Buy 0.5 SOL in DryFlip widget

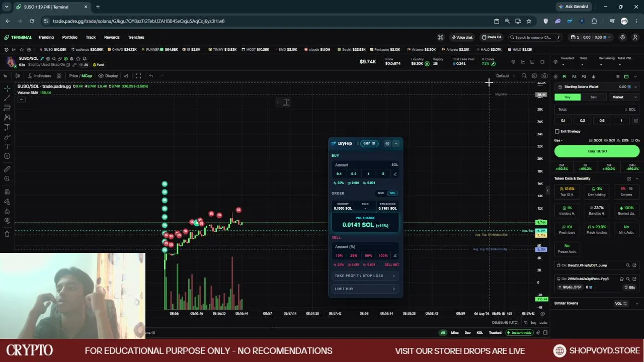click(x=354, y=174)
